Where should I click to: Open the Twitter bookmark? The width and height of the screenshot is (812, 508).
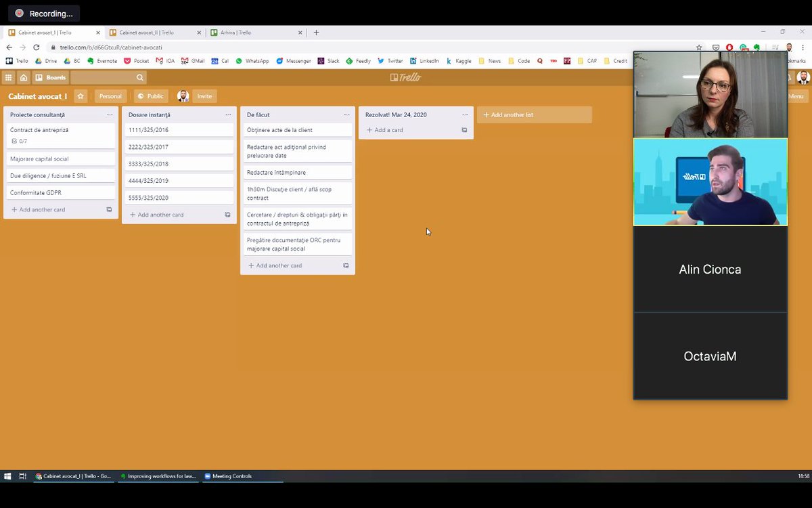tap(390, 61)
